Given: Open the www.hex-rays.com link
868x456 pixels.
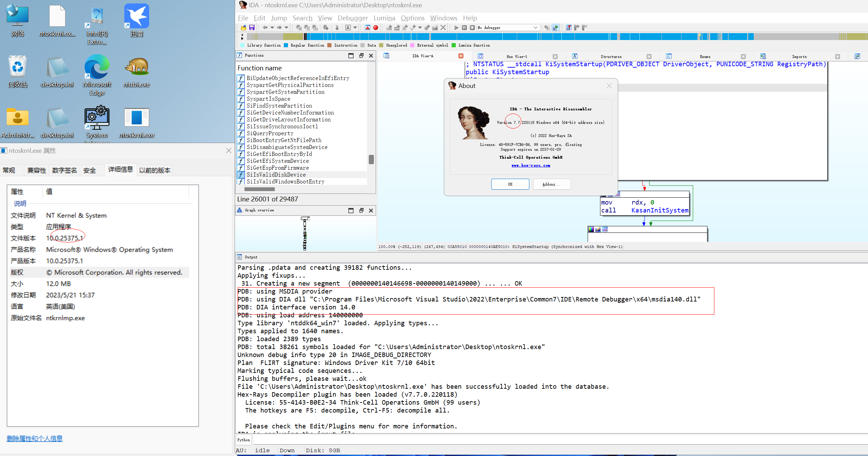Looking at the screenshot, I should [531, 166].
